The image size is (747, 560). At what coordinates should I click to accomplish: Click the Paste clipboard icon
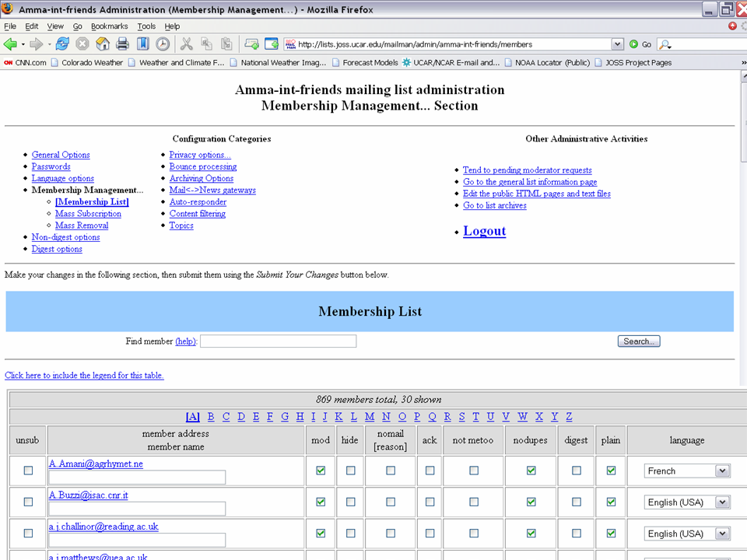226,44
